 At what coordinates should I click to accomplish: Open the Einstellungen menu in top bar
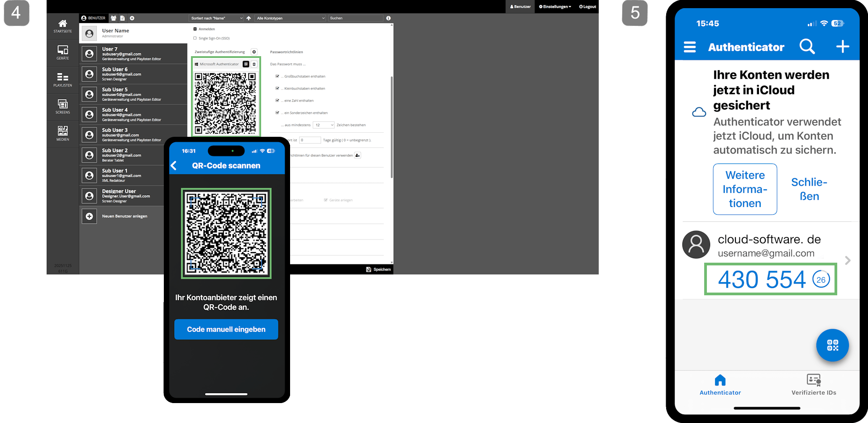coord(555,7)
